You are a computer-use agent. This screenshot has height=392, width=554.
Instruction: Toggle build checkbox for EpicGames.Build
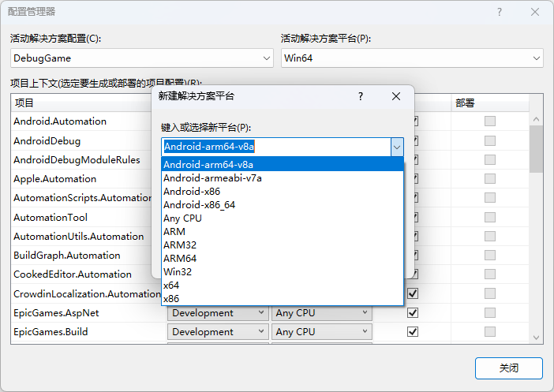click(412, 332)
